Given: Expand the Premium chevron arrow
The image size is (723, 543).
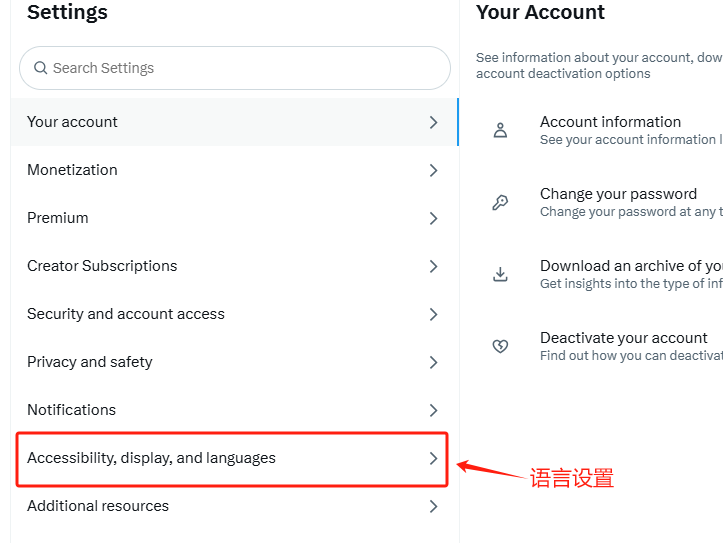Looking at the screenshot, I should point(433,218).
